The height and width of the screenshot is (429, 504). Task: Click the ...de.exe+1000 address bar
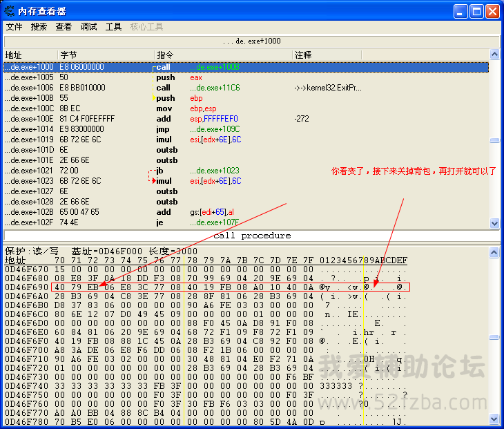click(x=251, y=41)
